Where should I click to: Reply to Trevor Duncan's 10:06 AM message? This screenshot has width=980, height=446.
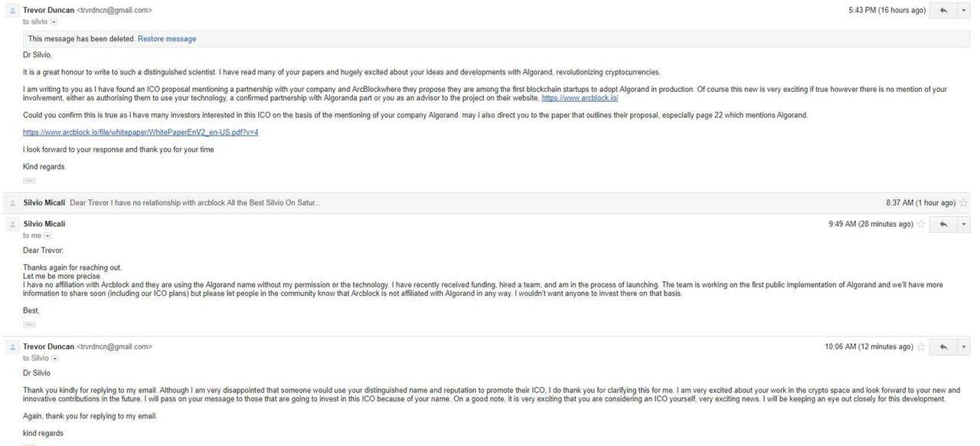(943, 347)
